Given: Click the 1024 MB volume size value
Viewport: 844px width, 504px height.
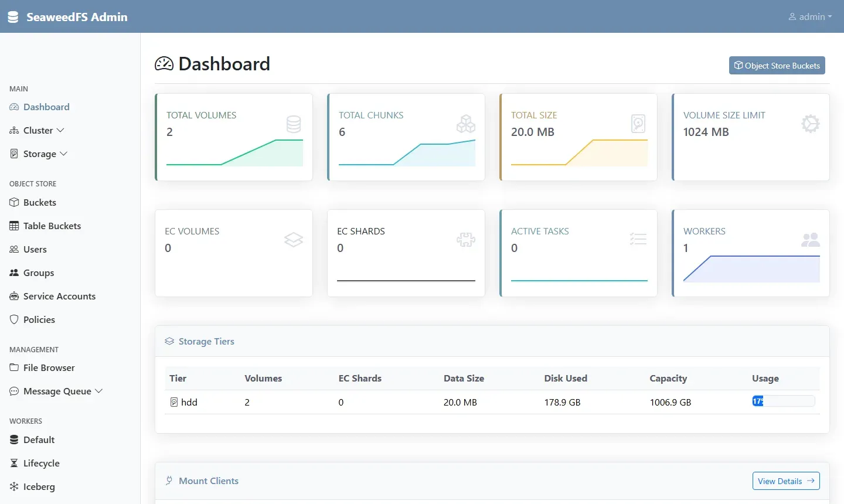Looking at the screenshot, I should coord(706,132).
